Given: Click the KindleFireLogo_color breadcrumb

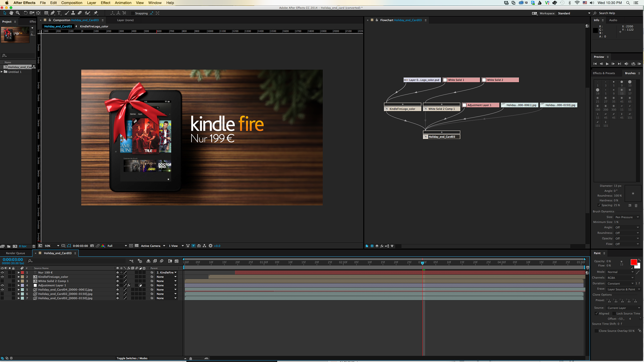Looking at the screenshot, I should click(x=94, y=26).
